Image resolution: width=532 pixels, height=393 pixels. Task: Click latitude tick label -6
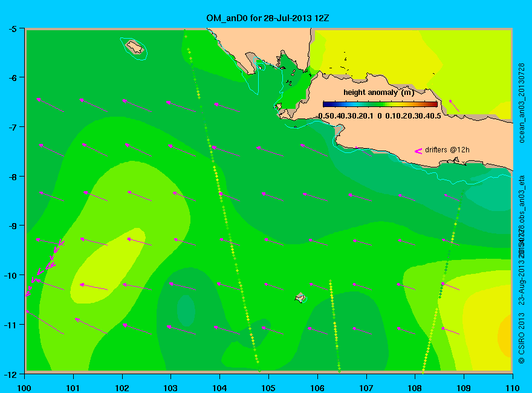[x=12, y=78]
